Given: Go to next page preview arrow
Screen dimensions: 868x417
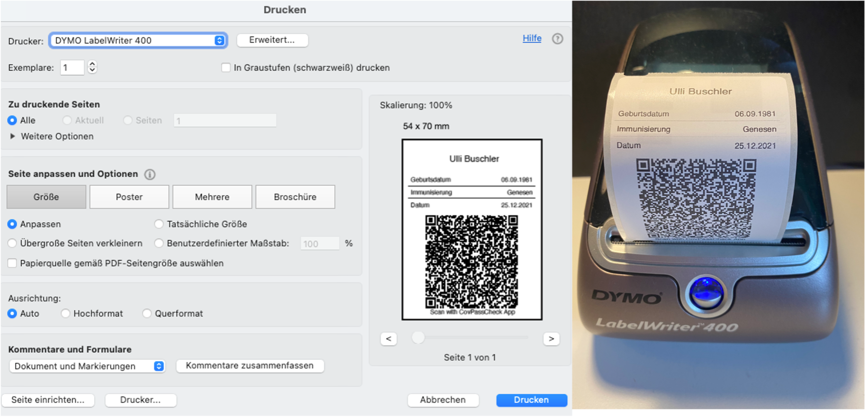Looking at the screenshot, I should (551, 339).
